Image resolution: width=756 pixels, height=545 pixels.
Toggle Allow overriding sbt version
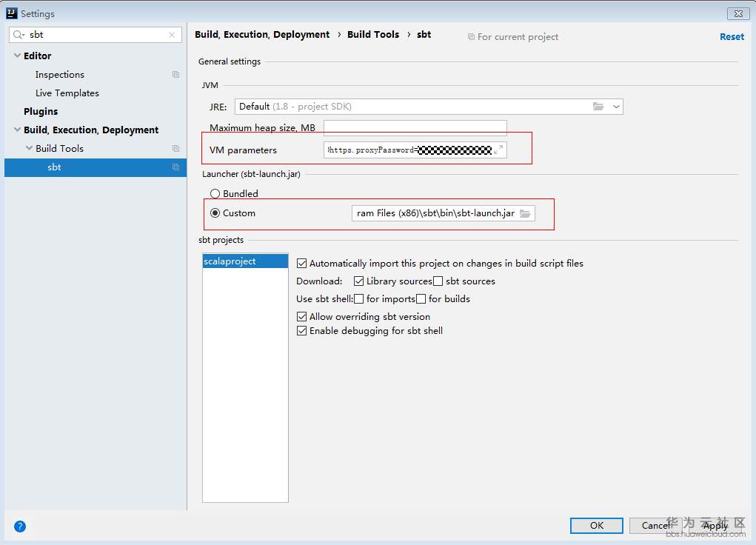pyautogui.click(x=302, y=317)
